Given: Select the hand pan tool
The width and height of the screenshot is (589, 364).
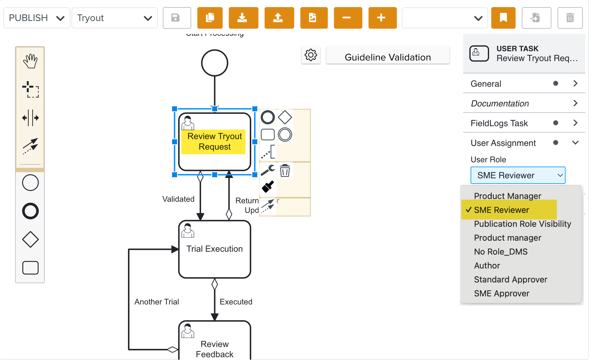Looking at the screenshot, I should click(x=30, y=61).
